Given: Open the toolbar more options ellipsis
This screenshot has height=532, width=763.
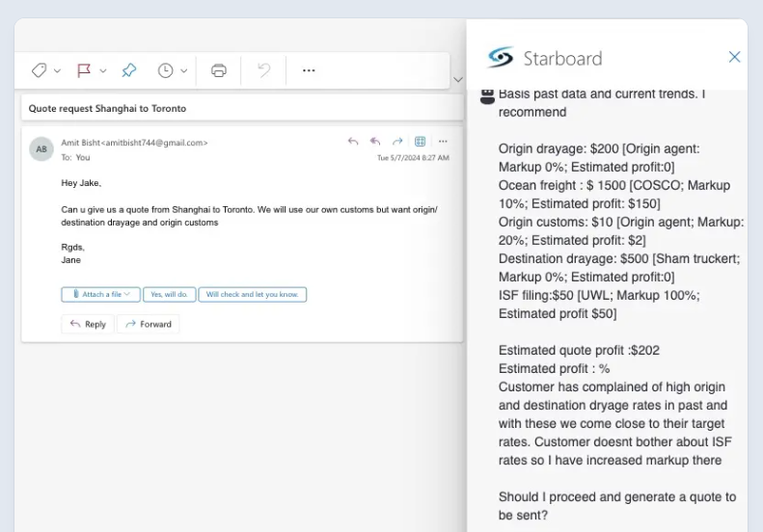Looking at the screenshot, I should click(309, 70).
